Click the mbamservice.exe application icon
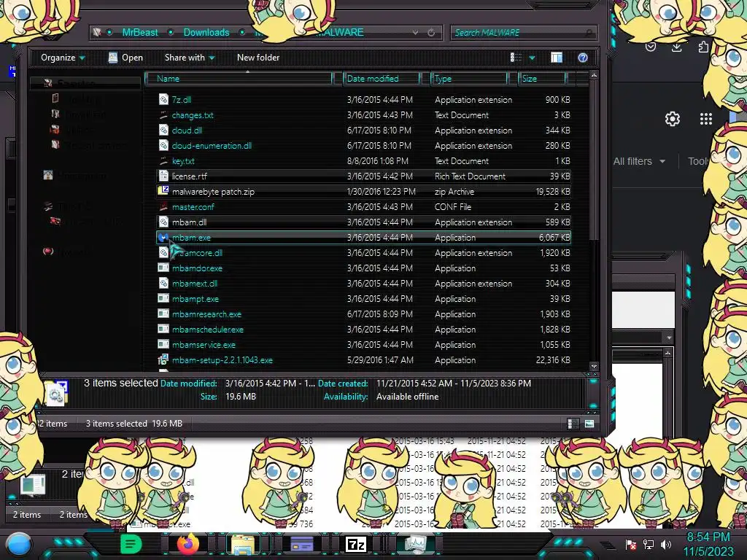The width and height of the screenshot is (747, 560). [163, 344]
